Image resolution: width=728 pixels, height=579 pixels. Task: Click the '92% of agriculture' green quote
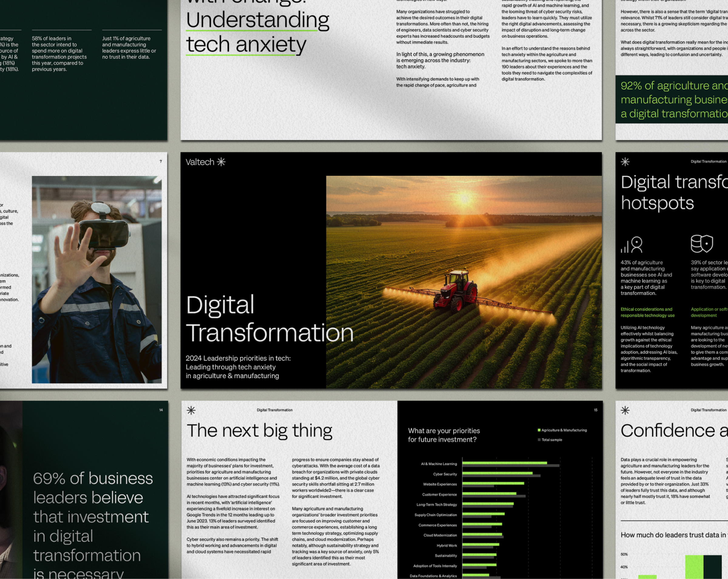click(674, 99)
